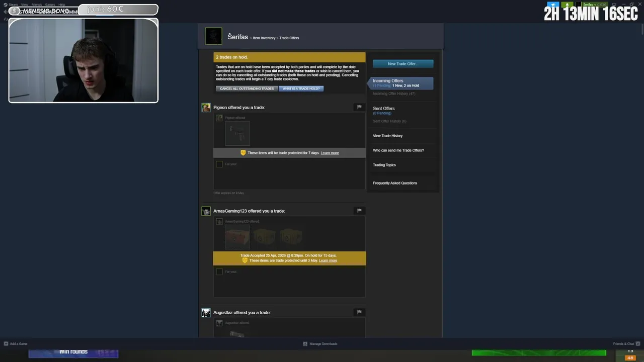644x362 pixels.
Task: Open Frequently Asked Questions
Action: (395, 183)
